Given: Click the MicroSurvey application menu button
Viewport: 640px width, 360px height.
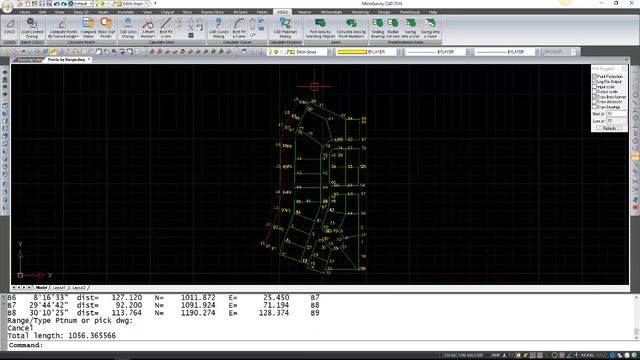Looking at the screenshot, I should pos(7,6).
